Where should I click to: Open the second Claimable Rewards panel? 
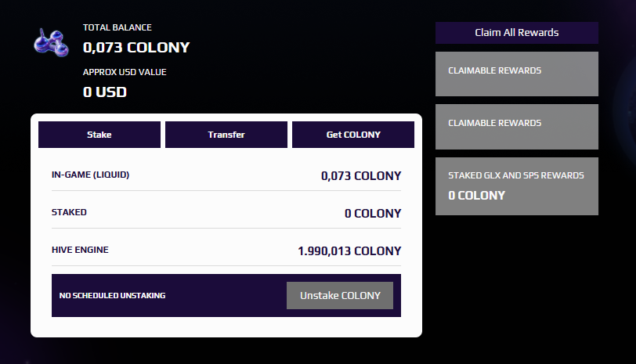click(517, 126)
